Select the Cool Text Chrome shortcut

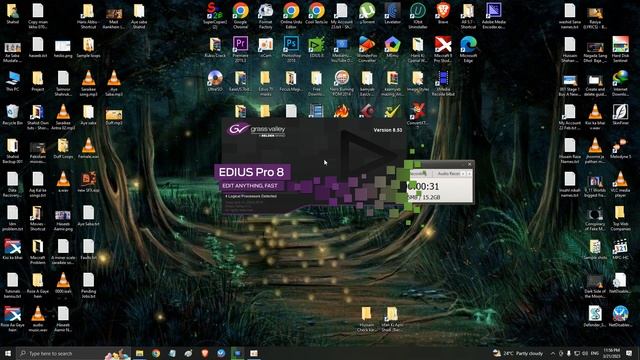pyautogui.click(x=316, y=14)
